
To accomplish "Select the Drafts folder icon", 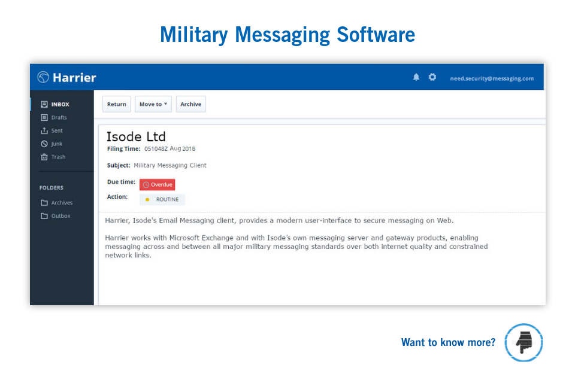I will tap(44, 117).
